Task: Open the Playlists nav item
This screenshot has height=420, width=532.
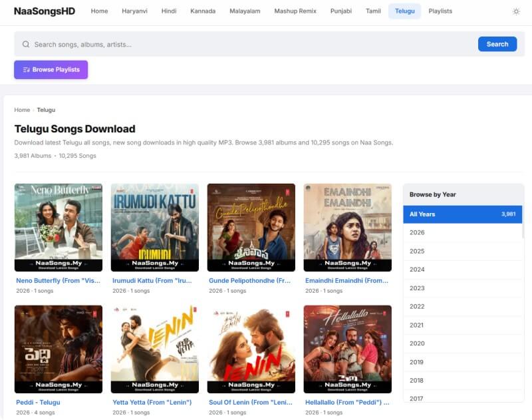Action: pyautogui.click(x=440, y=11)
